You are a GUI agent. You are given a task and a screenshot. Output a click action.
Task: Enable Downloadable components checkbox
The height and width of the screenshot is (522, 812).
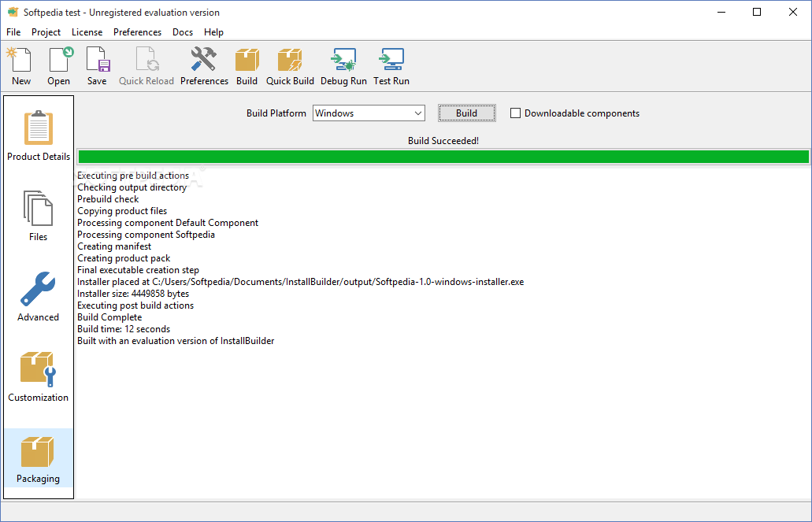click(x=515, y=113)
